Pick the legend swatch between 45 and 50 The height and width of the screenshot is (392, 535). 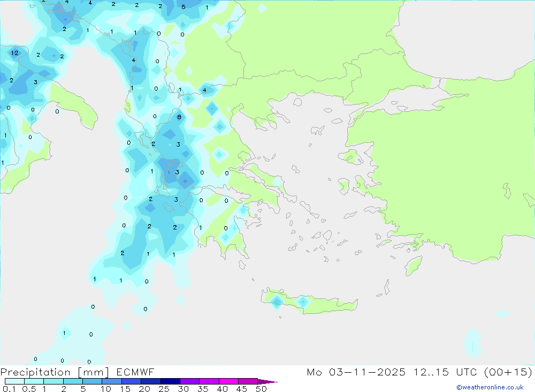248,381
